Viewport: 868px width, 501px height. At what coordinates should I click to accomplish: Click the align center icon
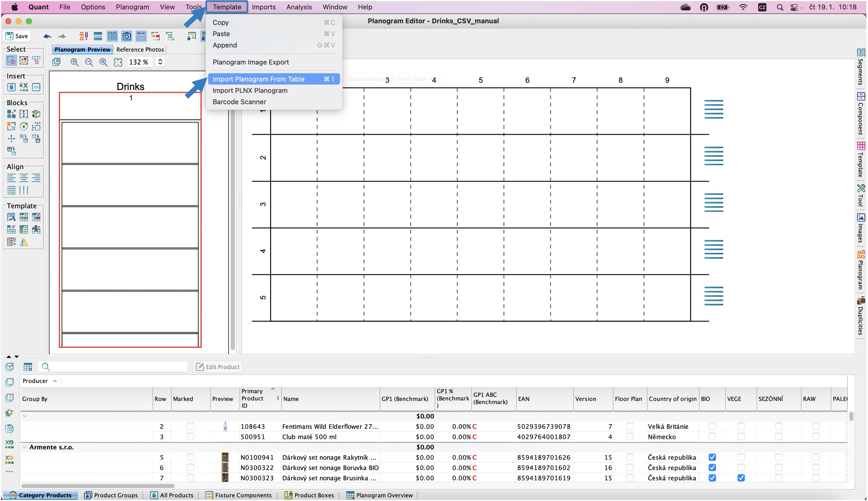pyautogui.click(x=23, y=178)
